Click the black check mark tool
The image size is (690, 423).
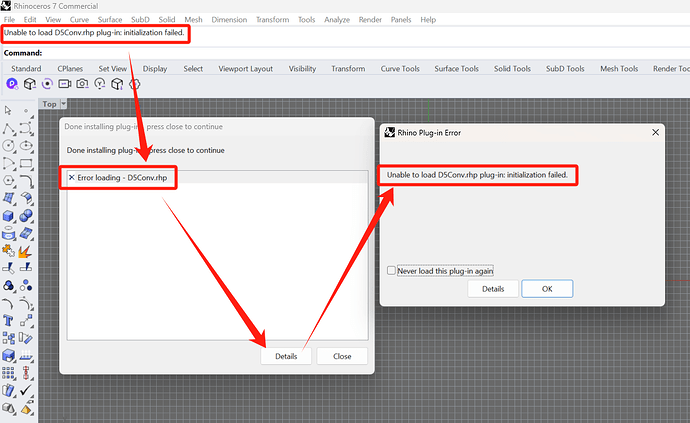pos(26,390)
